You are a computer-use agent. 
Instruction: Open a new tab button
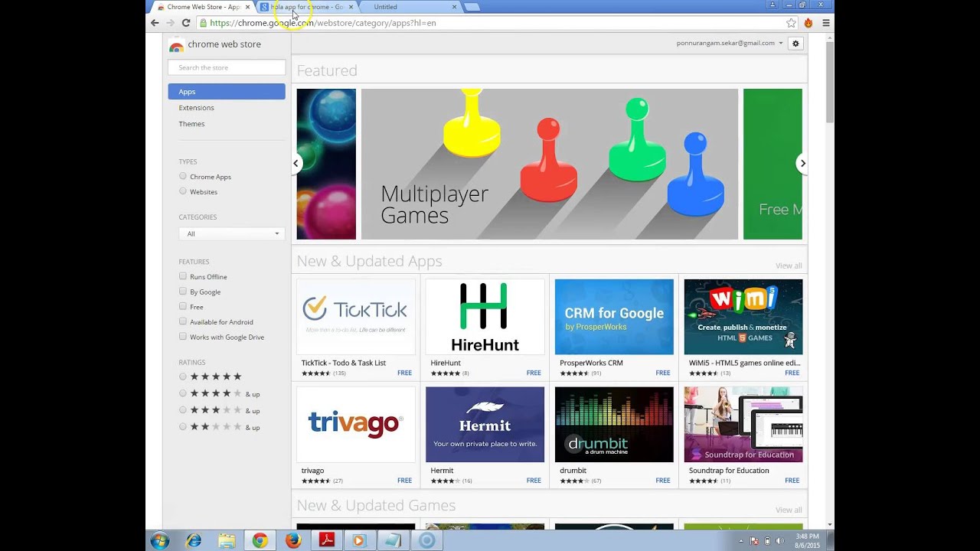click(x=472, y=7)
